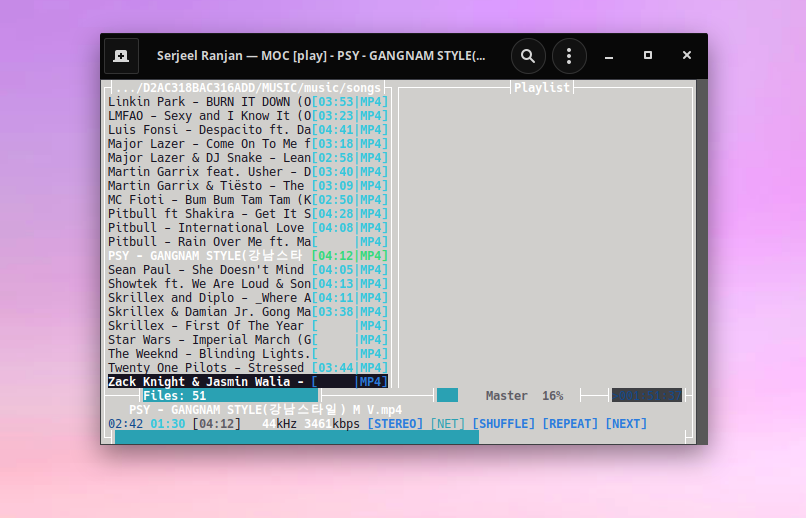Toggle the NET indicator

pyautogui.click(x=448, y=424)
